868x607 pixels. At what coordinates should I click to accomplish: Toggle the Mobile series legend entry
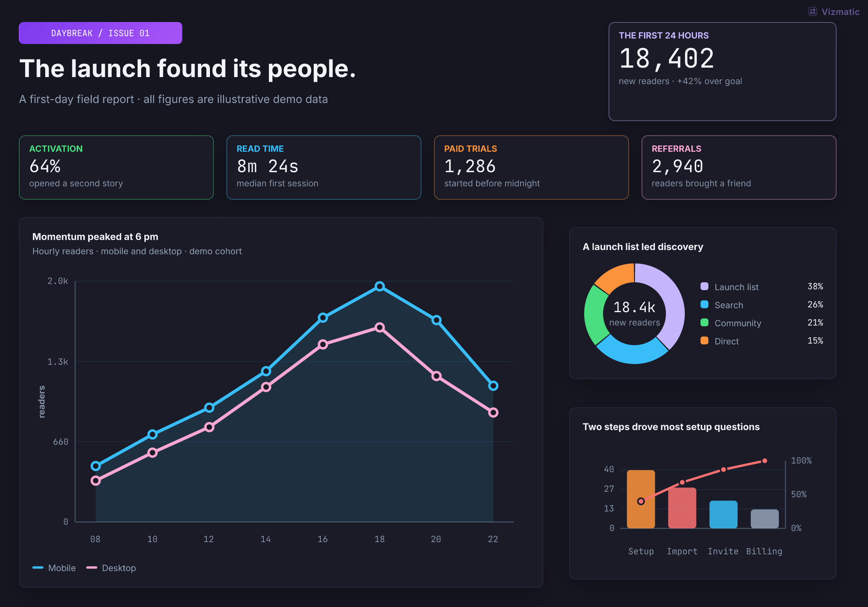[x=54, y=568]
